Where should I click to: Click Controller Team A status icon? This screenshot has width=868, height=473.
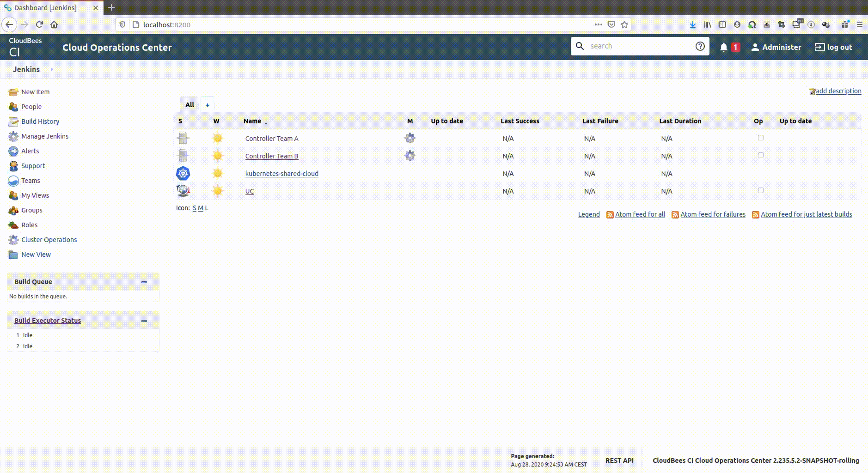click(183, 138)
